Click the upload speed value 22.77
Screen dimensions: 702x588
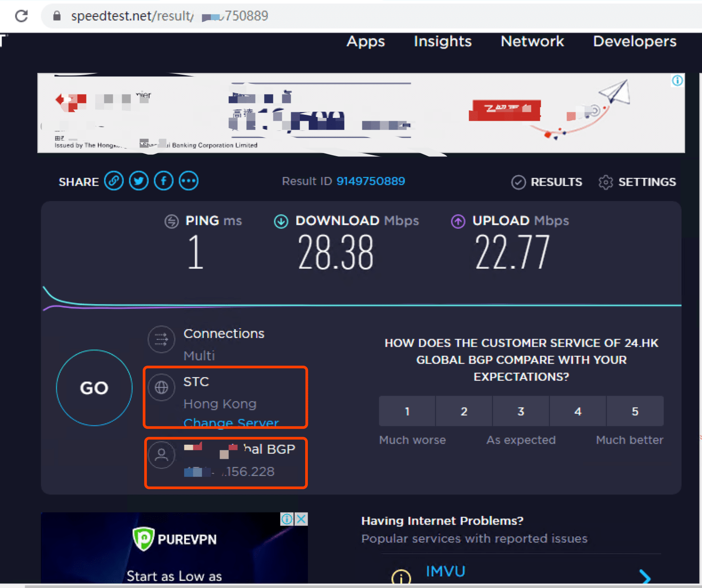pos(512,252)
